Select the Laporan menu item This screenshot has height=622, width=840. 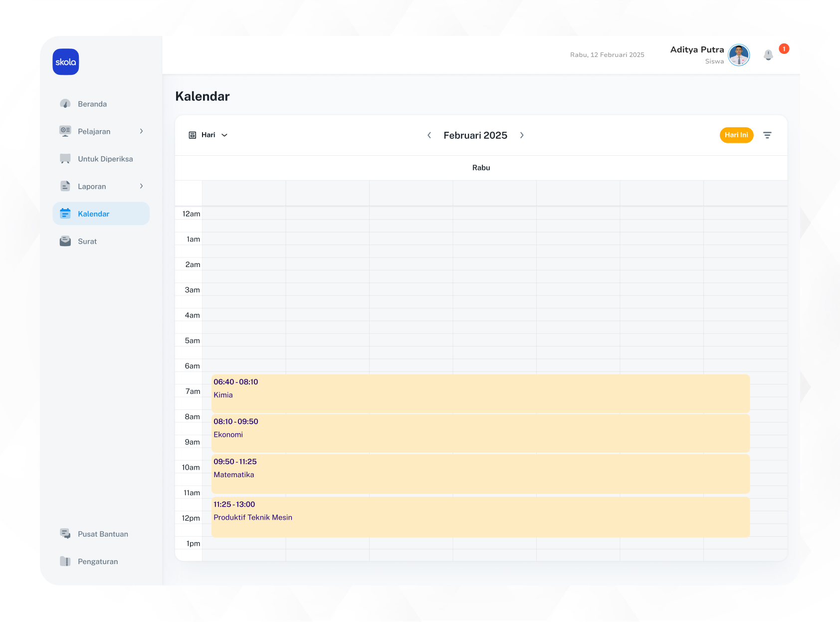coord(92,186)
